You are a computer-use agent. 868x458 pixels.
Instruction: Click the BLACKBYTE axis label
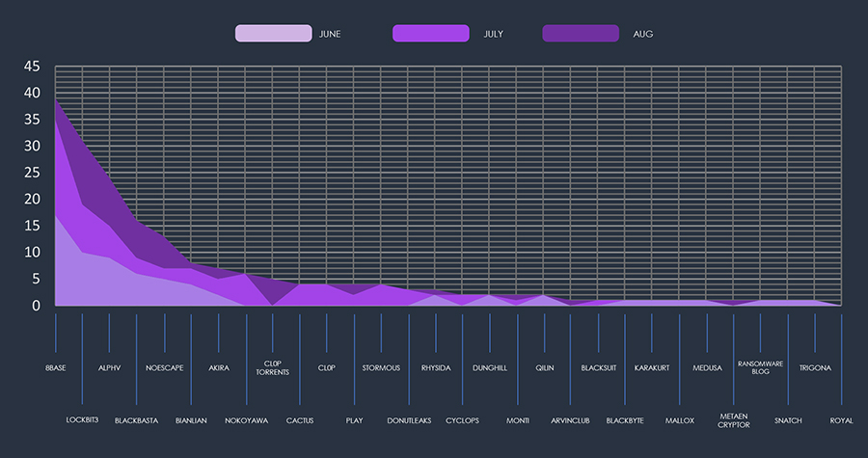tap(625, 420)
